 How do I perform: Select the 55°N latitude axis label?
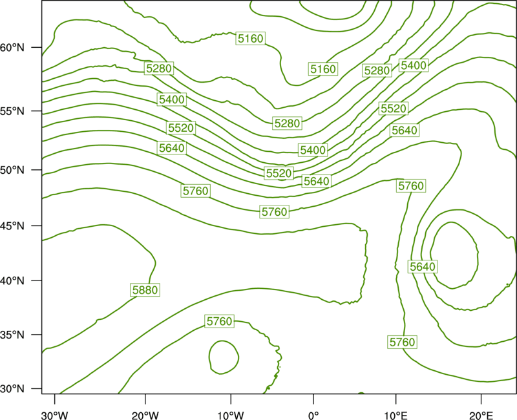tap(12, 111)
